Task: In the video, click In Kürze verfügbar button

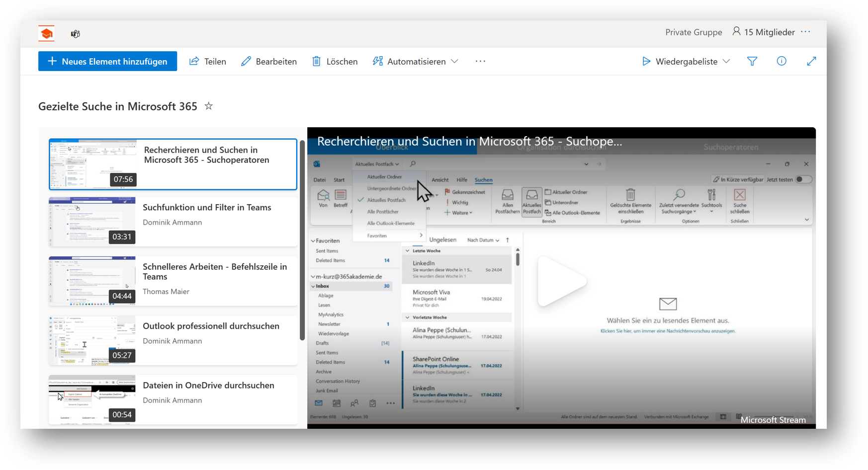Action: tap(738, 179)
